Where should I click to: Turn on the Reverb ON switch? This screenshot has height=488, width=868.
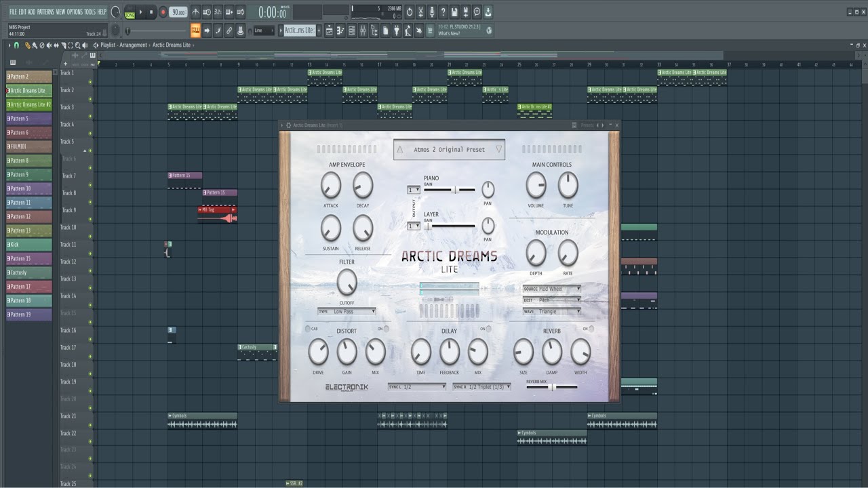click(591, 329)
